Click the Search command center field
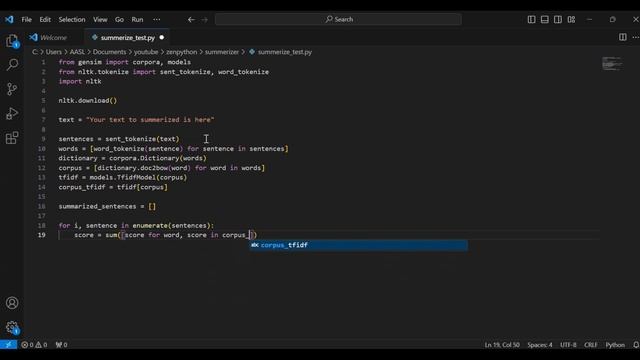The width and height of the screenshot is (640, 360). pyautogui.click(x=338, y=19)
